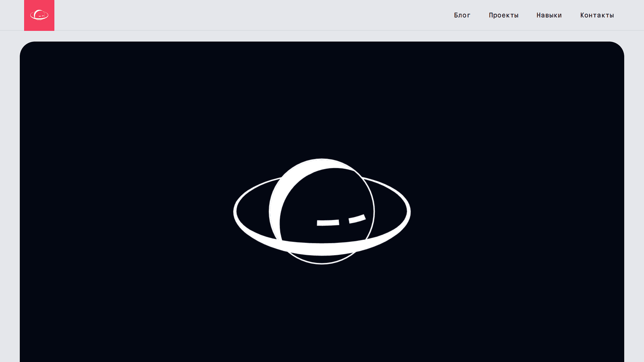Click the planet's left straight eye dash
The width and height of the screenshot is (644, 362).
tap(328, 223)
